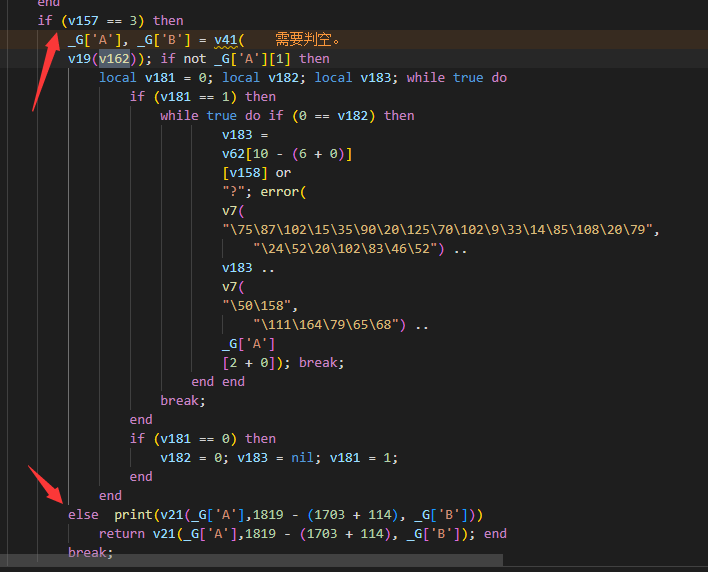The image size is (708, 572).
Task: Click the 'if (v181 == 0) then' line
Action: pos(202,439)
